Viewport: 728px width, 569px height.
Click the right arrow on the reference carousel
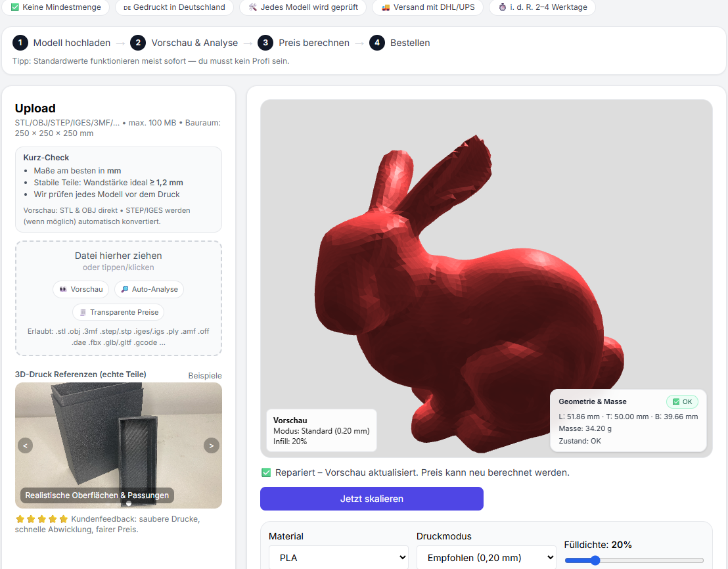212,445
